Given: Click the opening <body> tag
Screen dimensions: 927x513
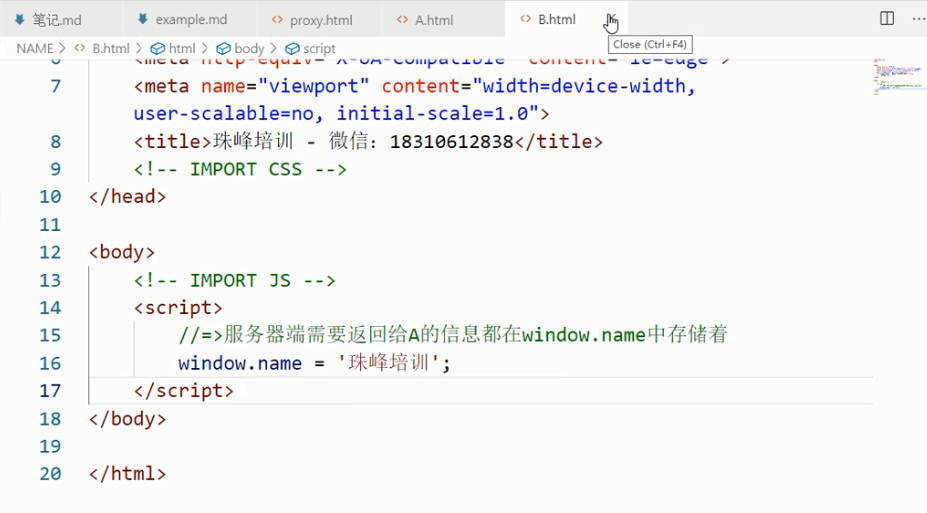Looking at the screenshot, I should coord(122,252).
